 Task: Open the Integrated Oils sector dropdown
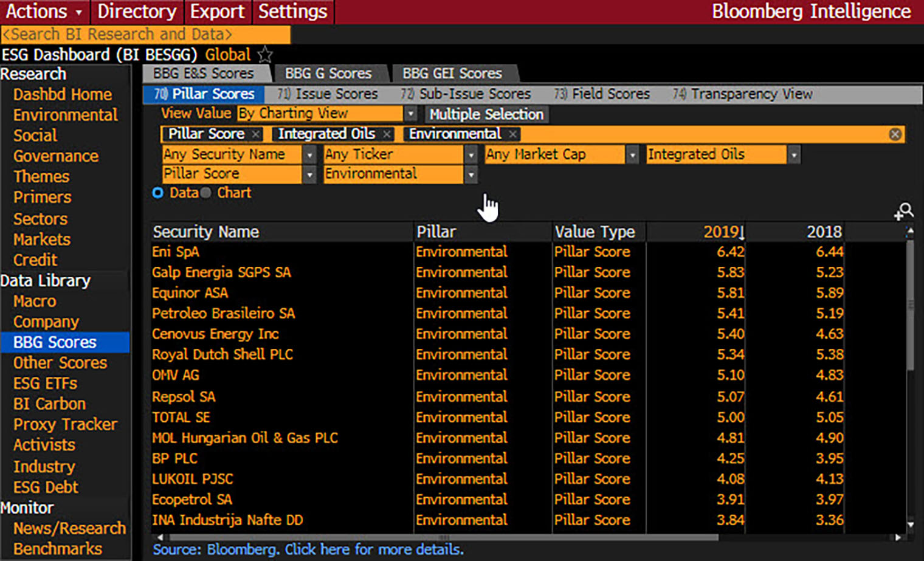click(x=794, y=154)
